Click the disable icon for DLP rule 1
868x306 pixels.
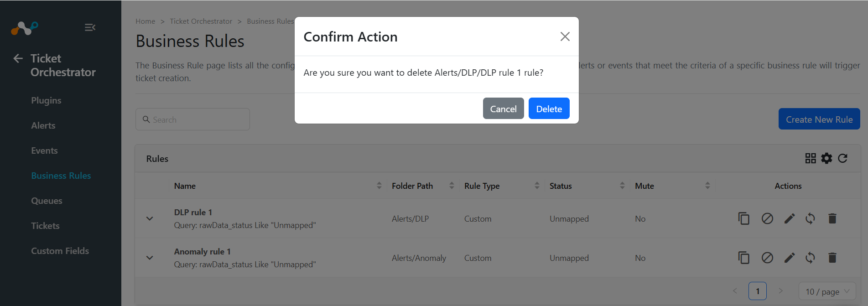tap(767, 219)
